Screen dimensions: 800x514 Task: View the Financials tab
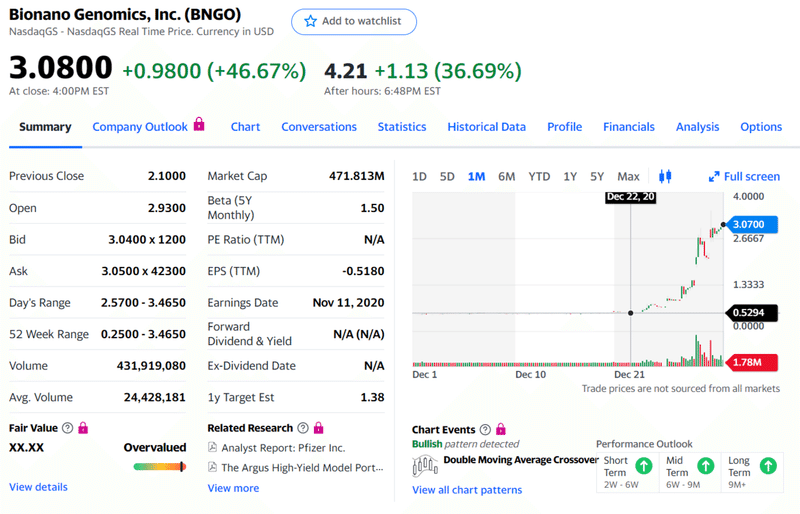tap(629, 127)
